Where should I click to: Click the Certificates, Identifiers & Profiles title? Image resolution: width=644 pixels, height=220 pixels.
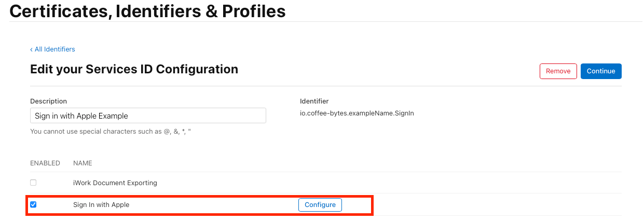(x=147, y=11)
